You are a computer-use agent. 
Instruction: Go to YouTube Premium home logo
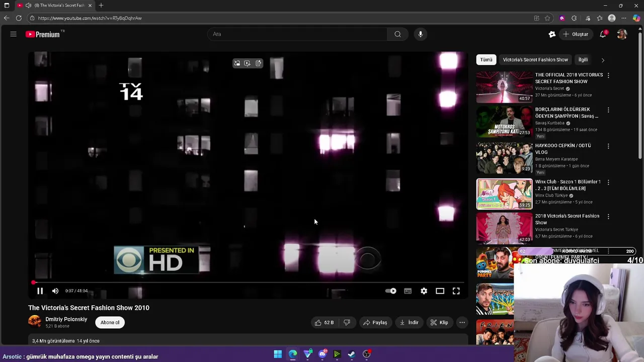pos(43,34)
